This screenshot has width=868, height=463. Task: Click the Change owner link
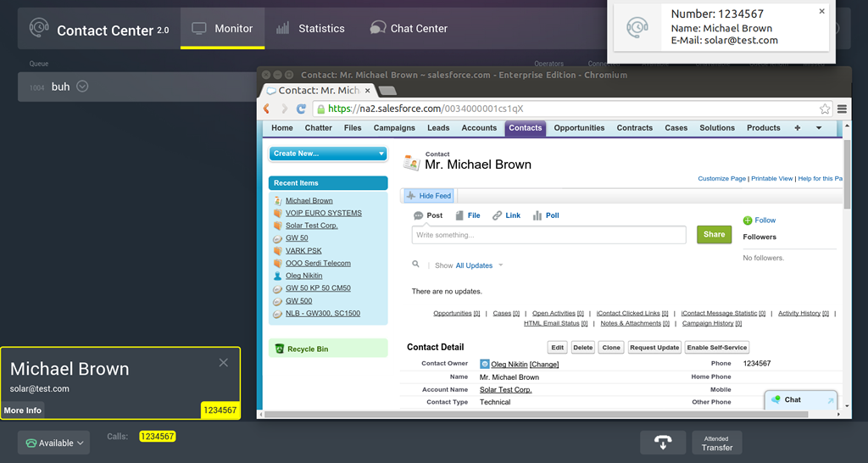click(544, 364)
